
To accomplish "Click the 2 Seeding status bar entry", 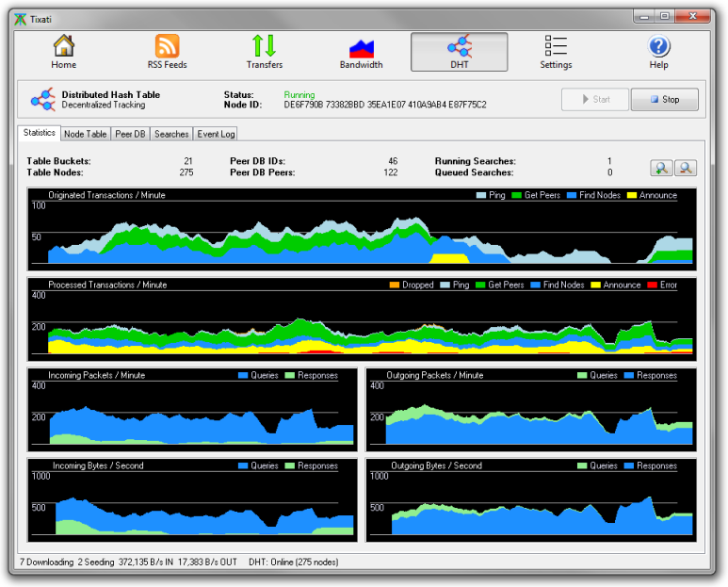I will (x=96, y=563).
